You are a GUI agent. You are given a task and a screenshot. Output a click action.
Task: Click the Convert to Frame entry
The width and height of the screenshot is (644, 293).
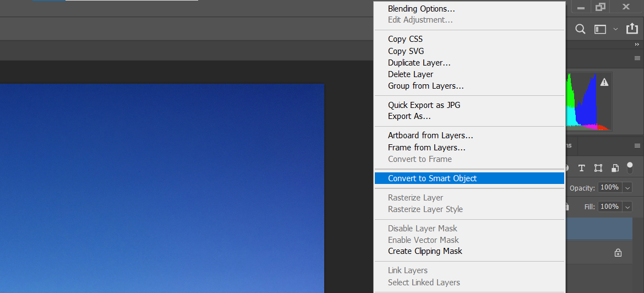[x=420, y=159]
